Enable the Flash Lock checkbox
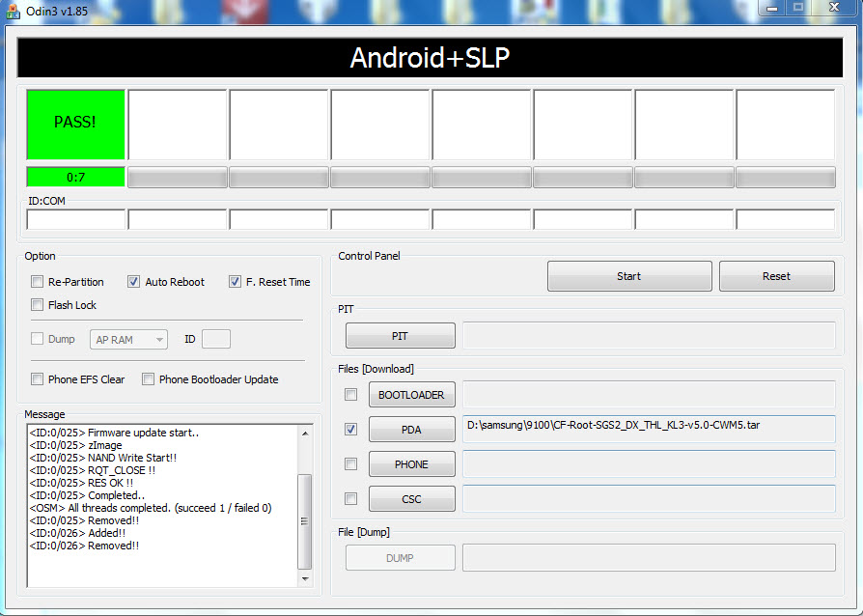863x616 pixels. click(38, 305)
